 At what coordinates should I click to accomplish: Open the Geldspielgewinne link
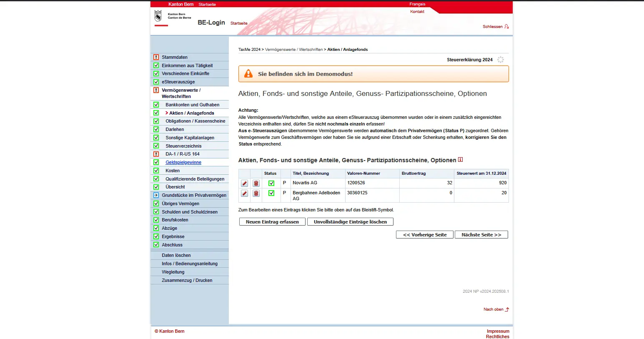pos(183,162)
